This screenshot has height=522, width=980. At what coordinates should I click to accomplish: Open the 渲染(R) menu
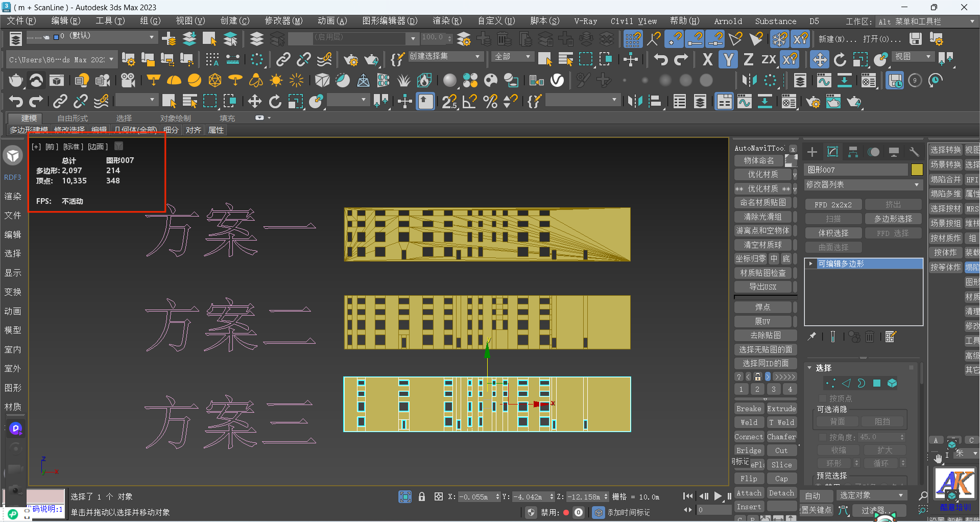447,21
